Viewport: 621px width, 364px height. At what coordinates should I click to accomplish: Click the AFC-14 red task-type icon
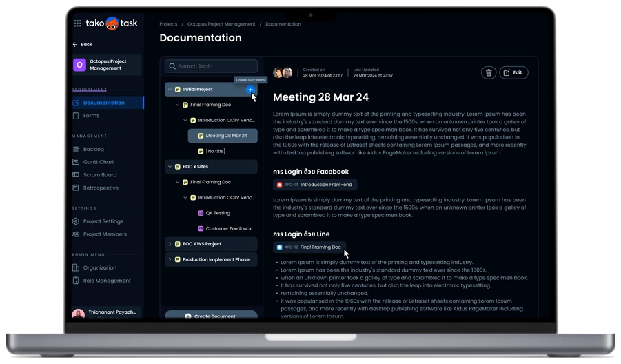280,185
